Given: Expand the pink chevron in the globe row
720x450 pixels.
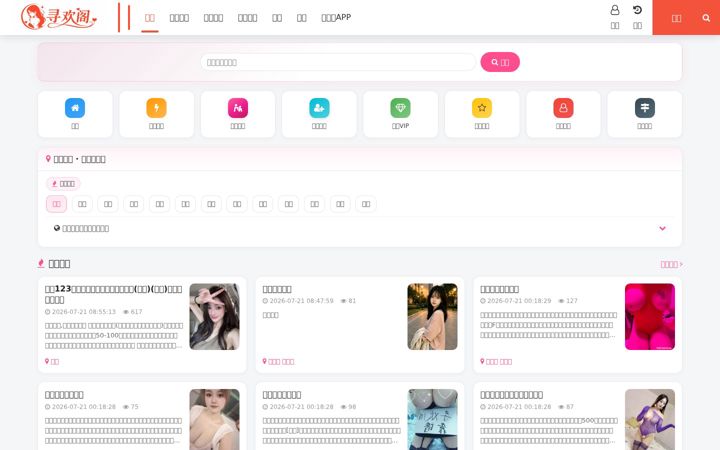Looking at the screenshot, I should tap(662, 228).
